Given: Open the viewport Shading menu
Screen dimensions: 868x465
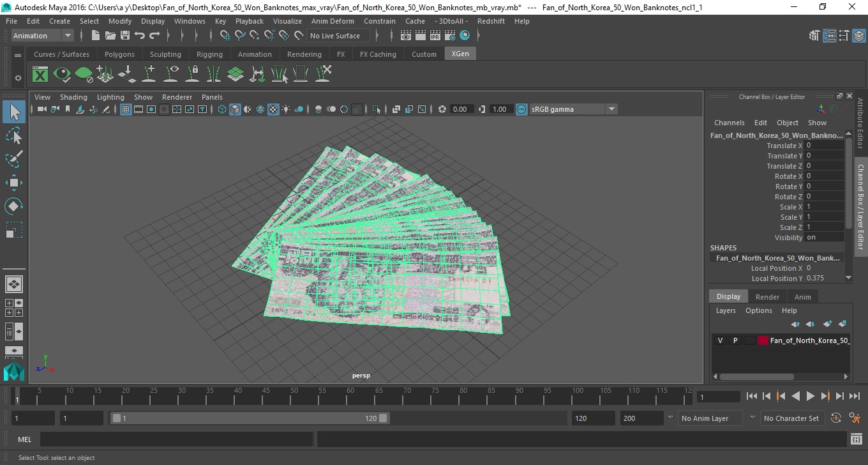Looking at the screenshot, I should click(73, 97).
